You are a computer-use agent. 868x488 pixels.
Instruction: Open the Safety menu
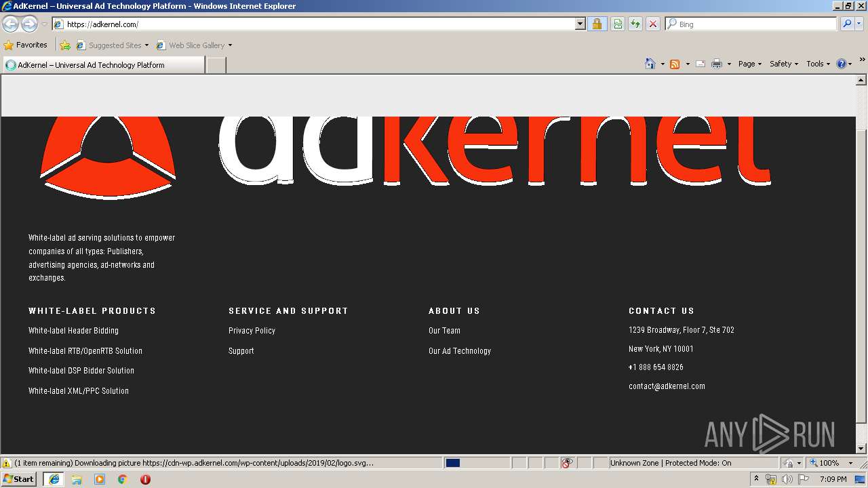tap(784, 64)
